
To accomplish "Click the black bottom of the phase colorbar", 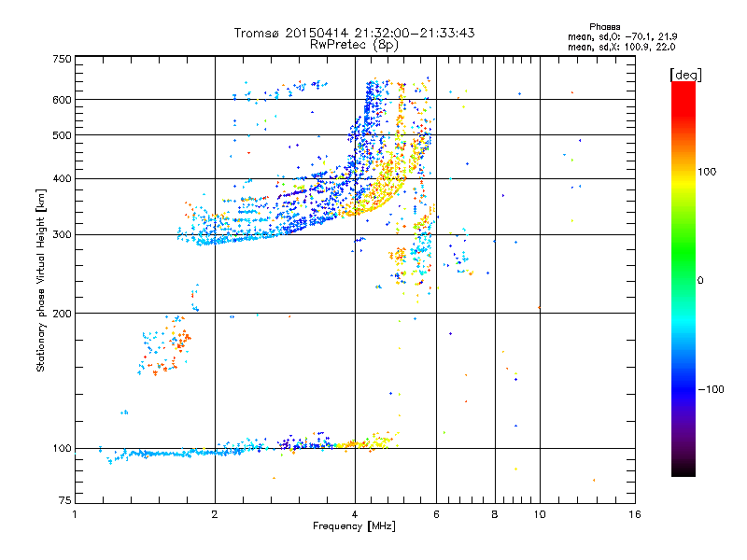I will click(684, 469).
